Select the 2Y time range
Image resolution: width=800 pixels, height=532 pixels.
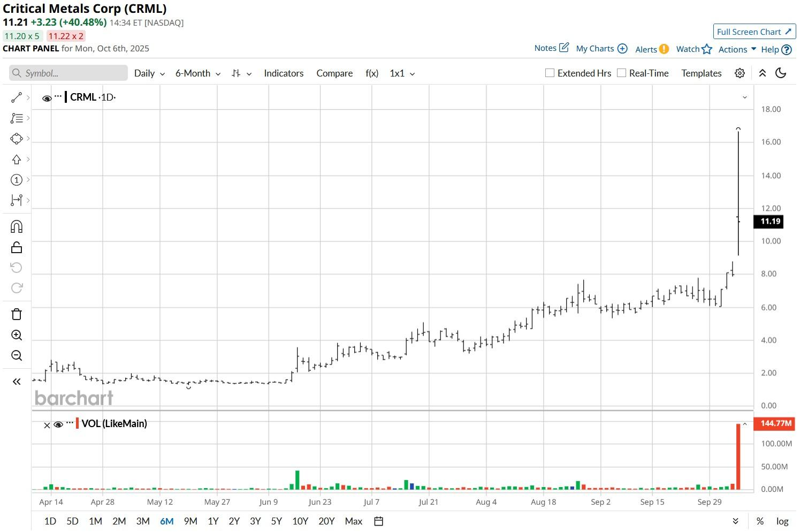tap(234, 521)
